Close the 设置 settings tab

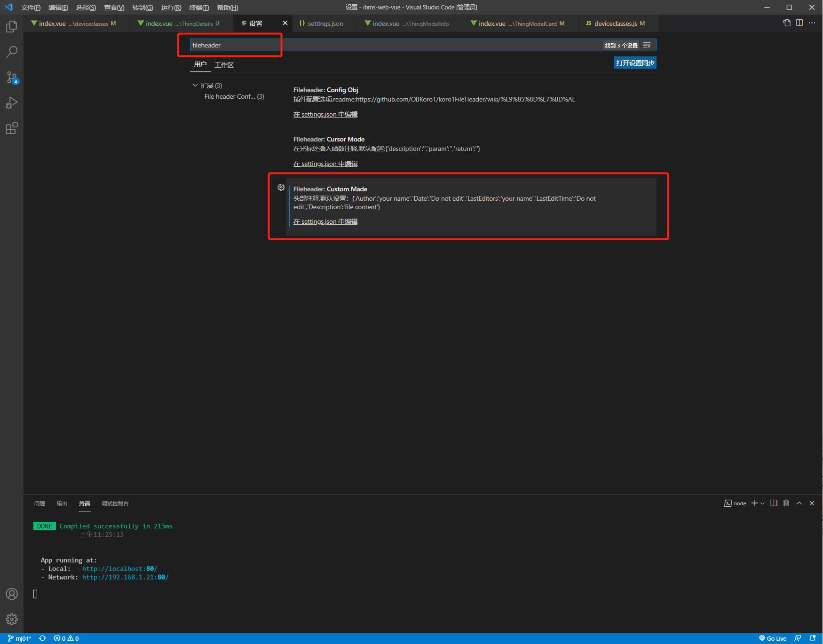(x=285, y=23)
